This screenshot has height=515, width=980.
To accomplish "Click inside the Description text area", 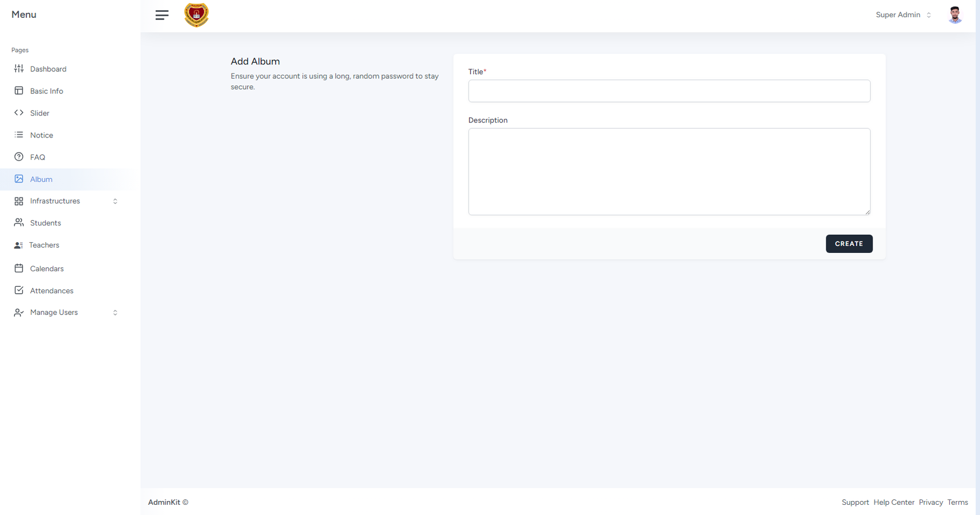I will [x=669, y=171].
